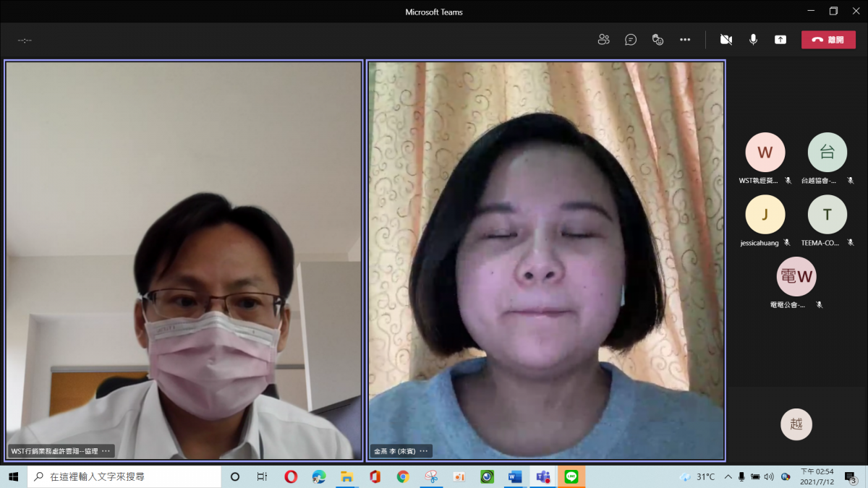868x488 pixels.
Task: Open options menu for 金燕 李 tile
Action: pos(424,451)
